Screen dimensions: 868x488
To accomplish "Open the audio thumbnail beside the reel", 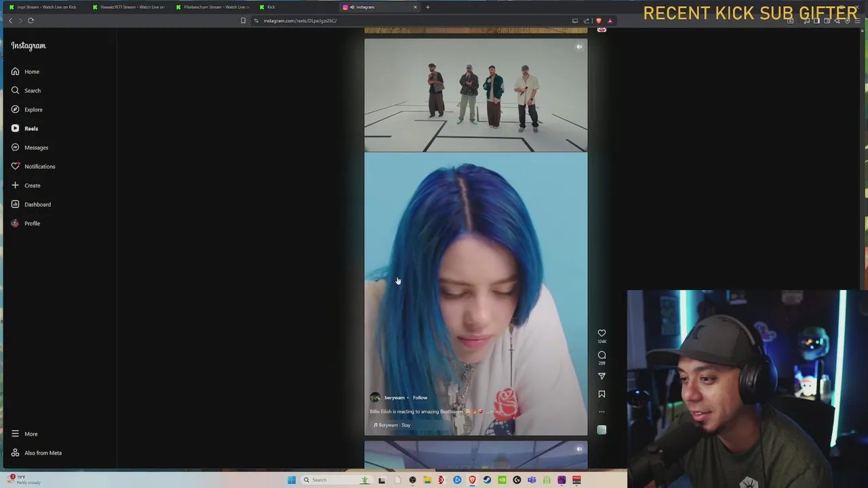I will pyautogui.click(x=601, y=430).
